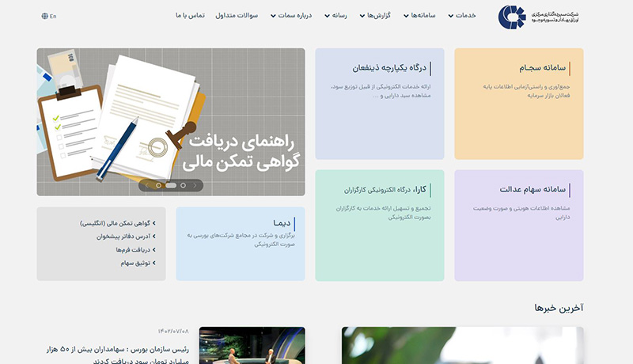Viewport: 633px width, 364px height.
Task: Open the خدمات menu
Action: click(x=465, y=15)
